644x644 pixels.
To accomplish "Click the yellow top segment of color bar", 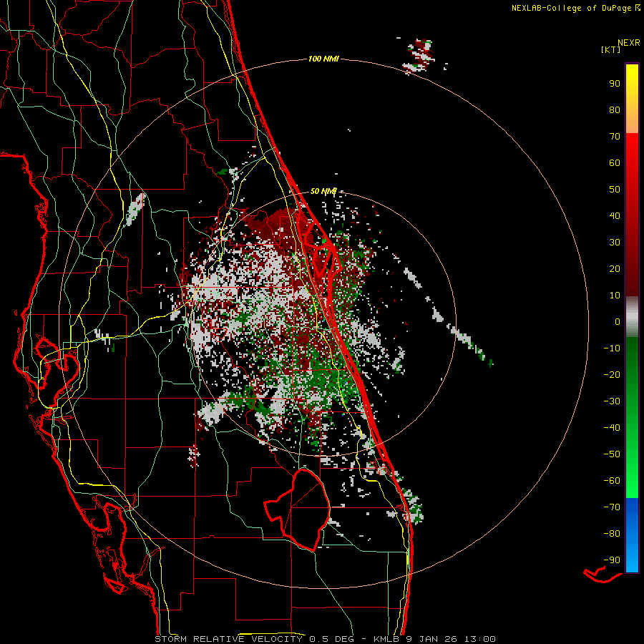I will pyautogui.click(x=632, y=99).
